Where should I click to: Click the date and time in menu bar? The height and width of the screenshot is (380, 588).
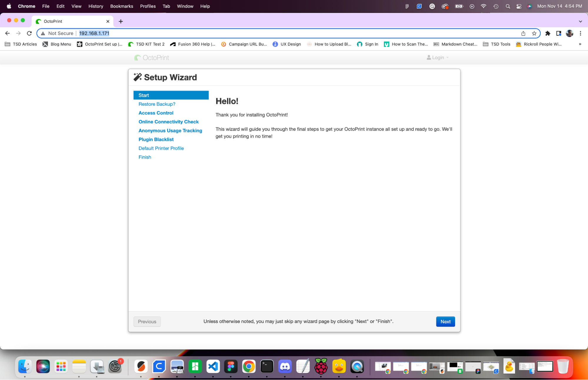click(559, 6)
